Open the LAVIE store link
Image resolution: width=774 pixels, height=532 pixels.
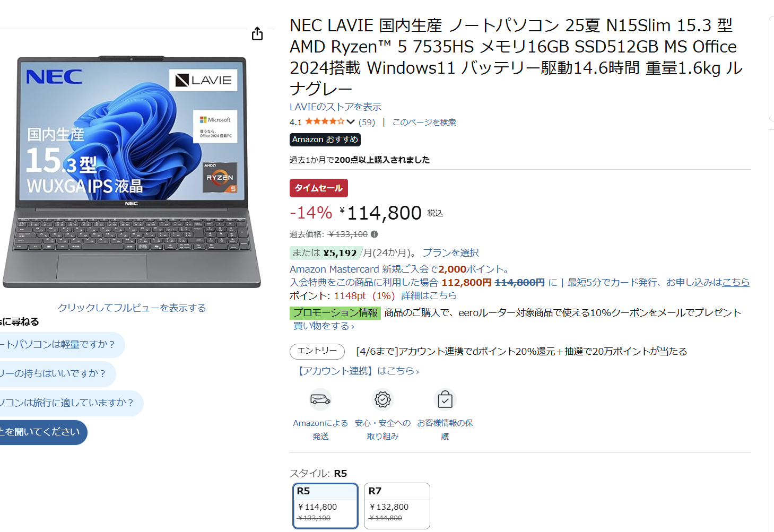335,107
